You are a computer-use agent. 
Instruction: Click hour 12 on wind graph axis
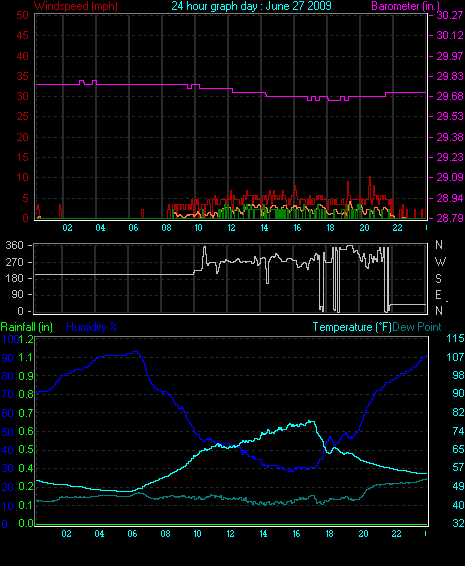tap(231, 228)
